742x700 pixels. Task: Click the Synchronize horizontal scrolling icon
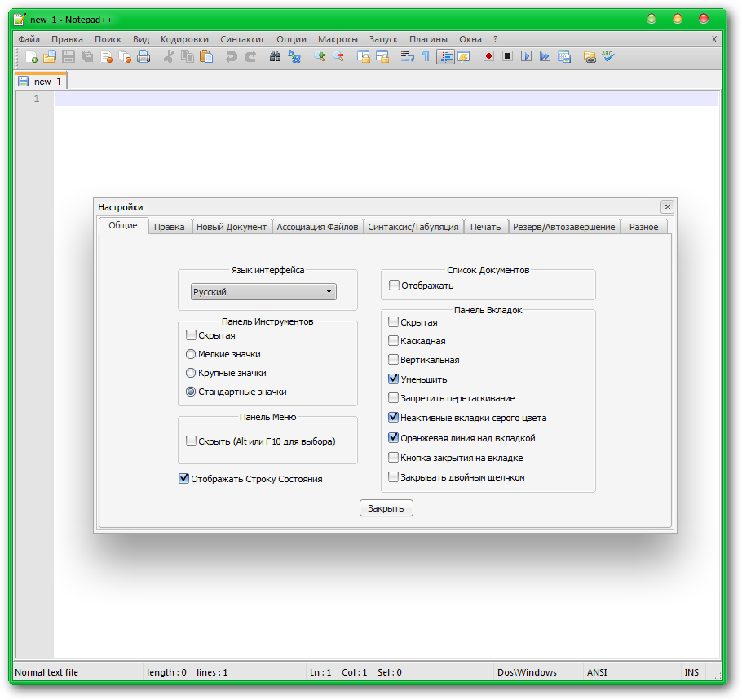pos(382,57)
